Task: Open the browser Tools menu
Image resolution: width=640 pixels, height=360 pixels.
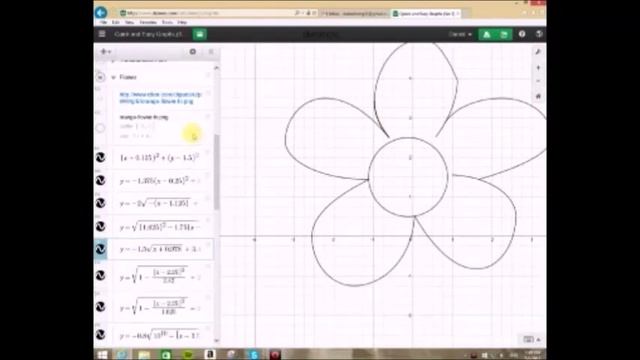Action: (167, 22)
